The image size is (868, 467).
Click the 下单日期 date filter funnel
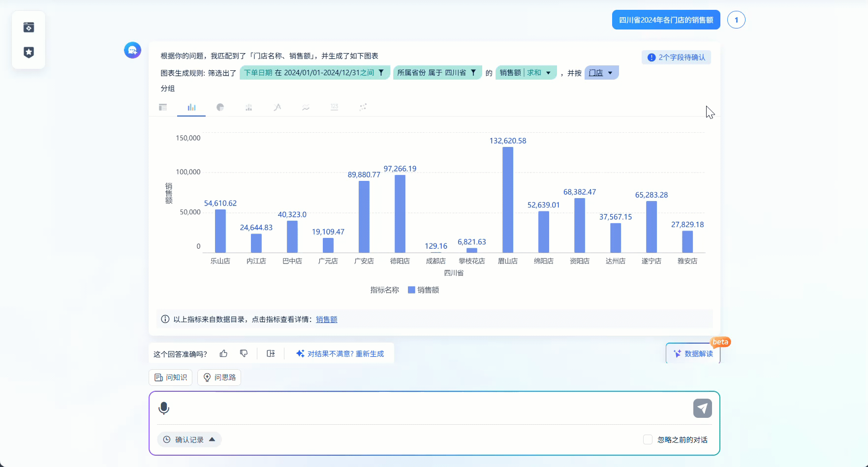pyautogui.click(x=381, y=73)
